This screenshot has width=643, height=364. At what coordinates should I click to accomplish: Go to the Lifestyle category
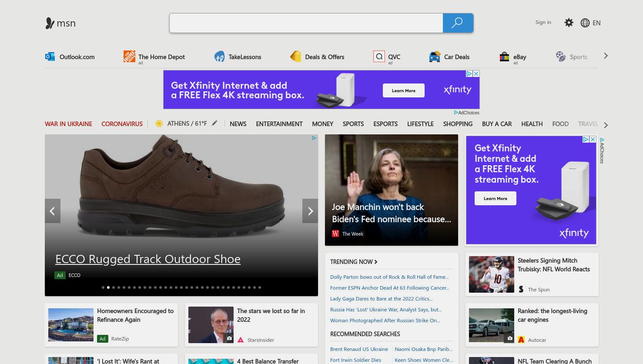click(420, 124)
